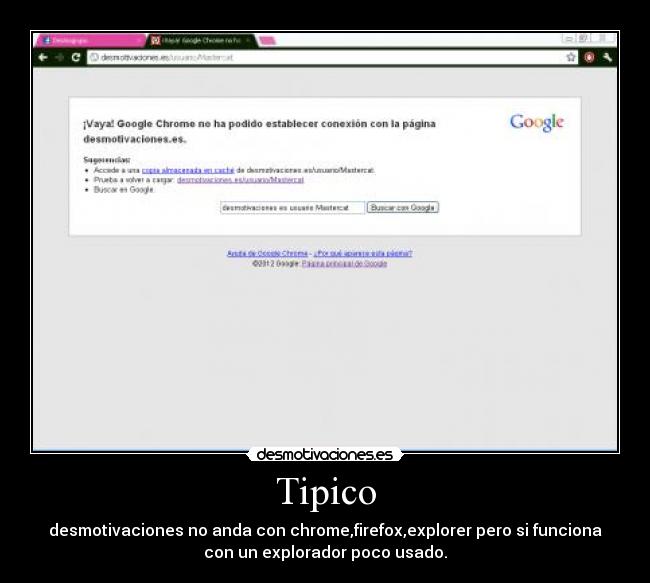This screenshot has width=650, height=583.
Task: Switch to the pink Facebook tab
Action: (88, 41)
